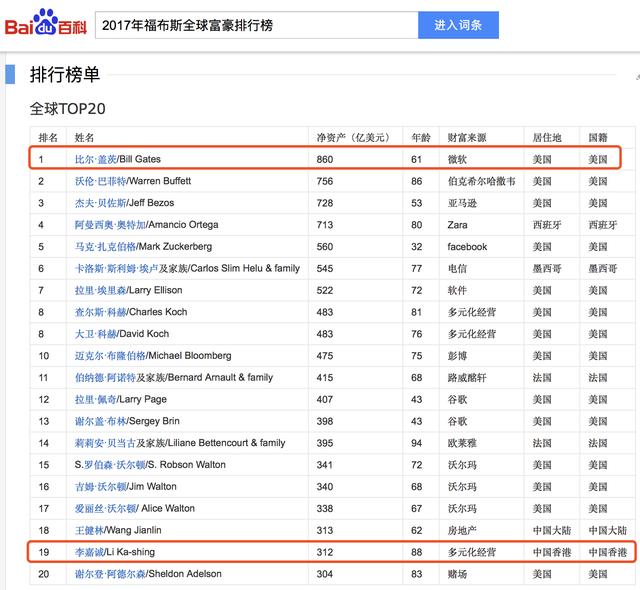The image size is (640, 590).
Task: Open the 杰夫·贝佐斯 link
Action: point(100,203)
